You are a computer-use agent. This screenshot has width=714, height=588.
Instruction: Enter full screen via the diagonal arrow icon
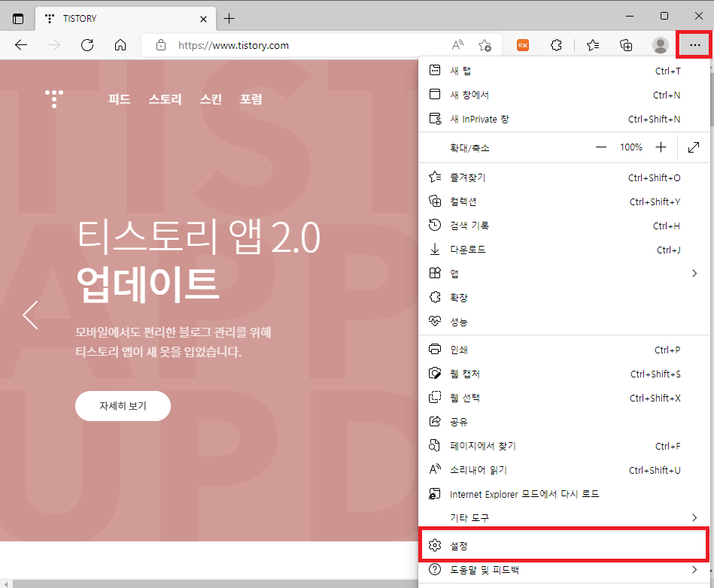point(694,147)
